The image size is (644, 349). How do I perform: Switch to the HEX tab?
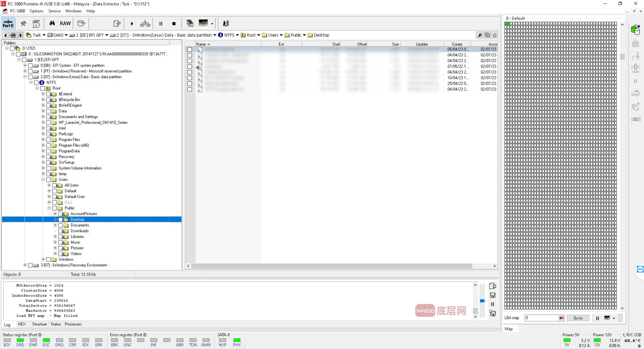tap(22, 324)
